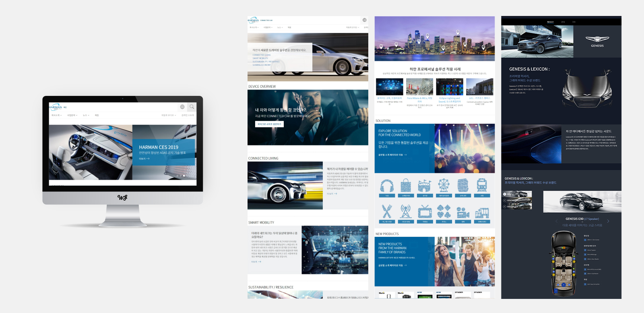The width and height of the screenshot is (644, 313).
Task: Open 제품 menu item on the Connected Car page
Action: [x=289, y=27]
